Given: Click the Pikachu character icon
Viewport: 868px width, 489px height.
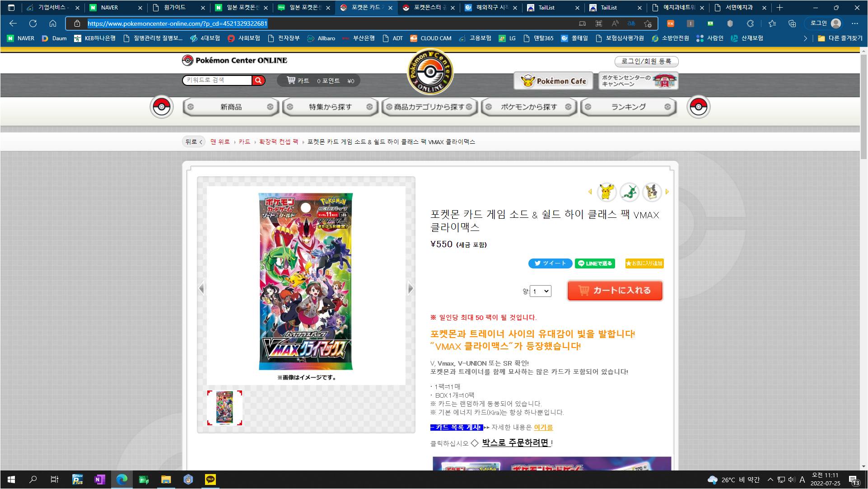Looking at the screenshot, I should point(607,192).
